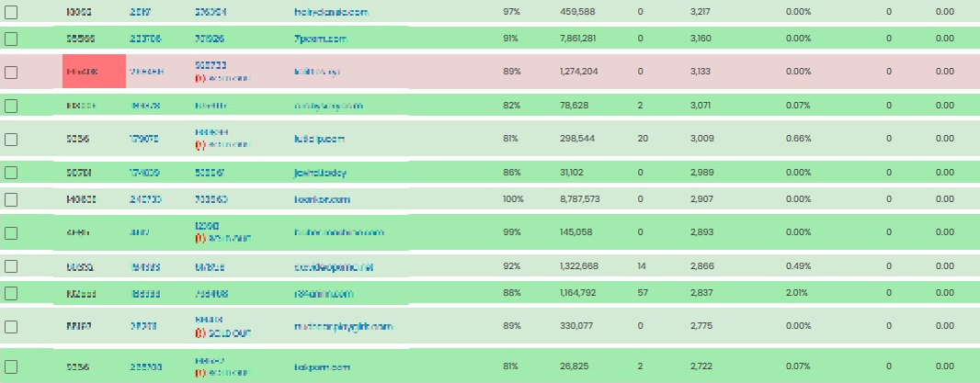Open the domain link in the 0.49% row
The width and height of the screenshot is (980, 383).
point(336,266)
